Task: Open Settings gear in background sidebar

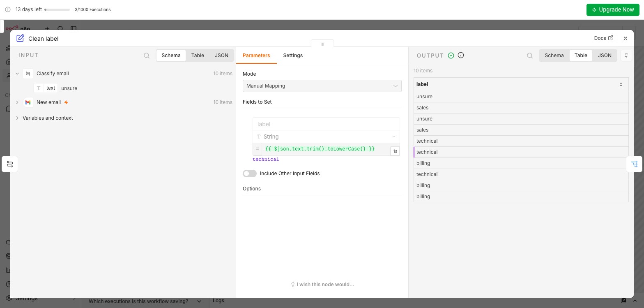Action: point(8,299)
